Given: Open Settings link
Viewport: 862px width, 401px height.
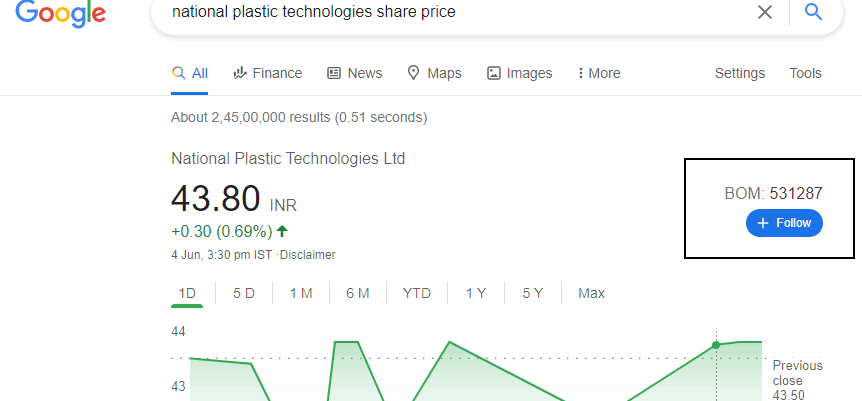Looking at the screenshot, I should (739, 73).
